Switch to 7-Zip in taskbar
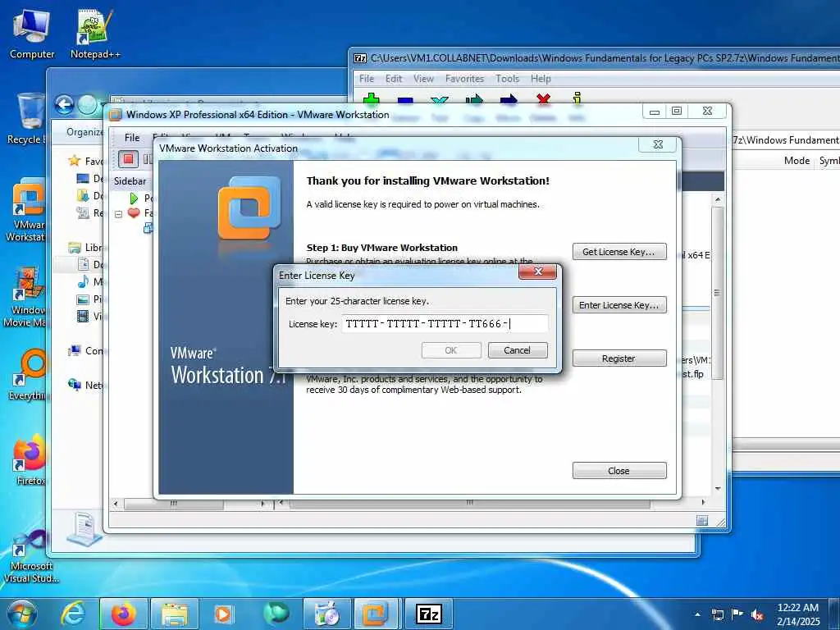The image size is (840, 630). (428, 614)
